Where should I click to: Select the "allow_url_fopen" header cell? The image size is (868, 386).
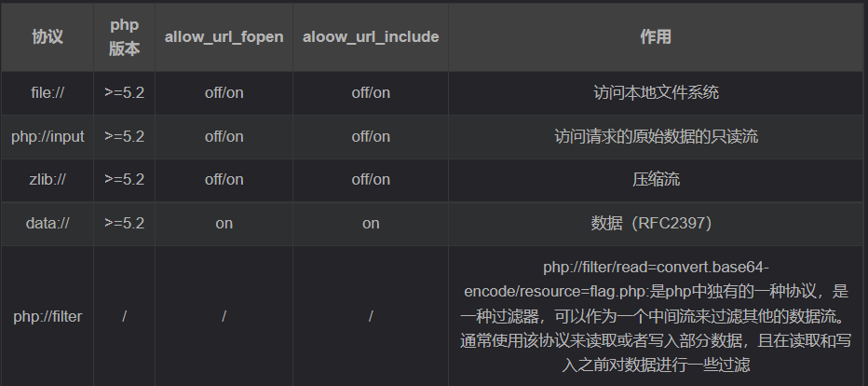[224, 37]
